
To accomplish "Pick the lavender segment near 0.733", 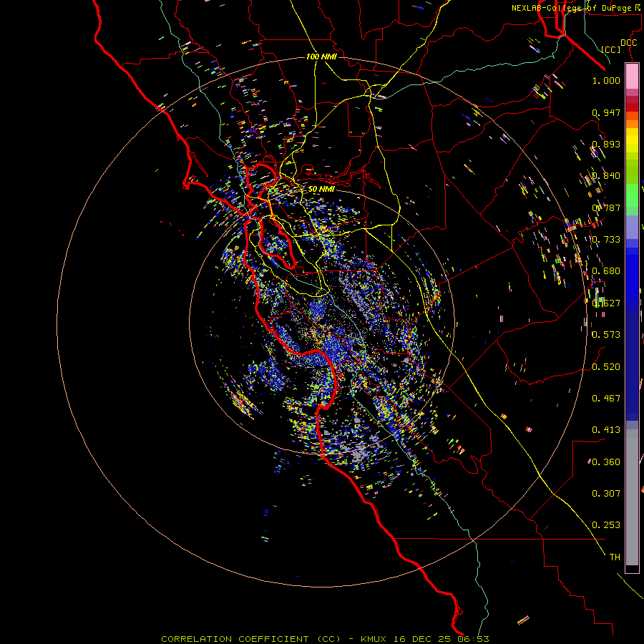I will pos(632,227).
